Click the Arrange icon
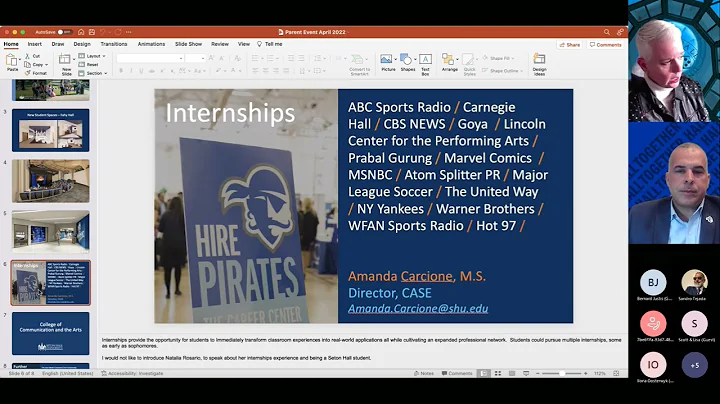 point(448,59)
